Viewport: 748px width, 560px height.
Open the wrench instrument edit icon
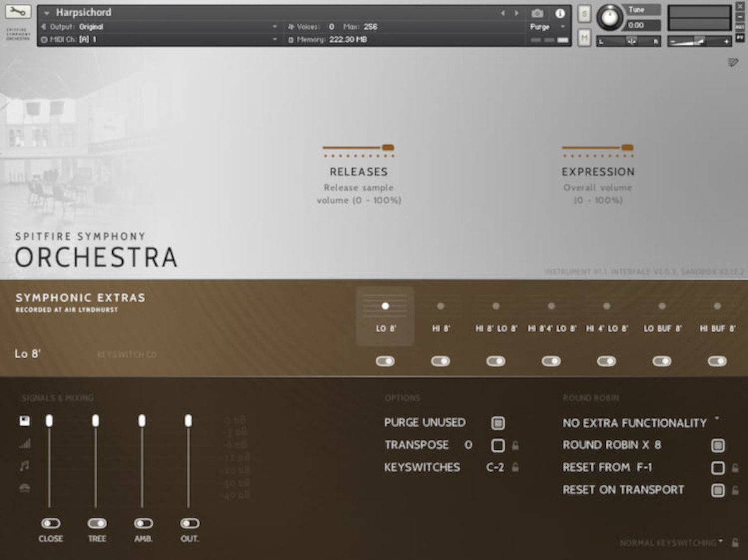[x=18, y=12]
